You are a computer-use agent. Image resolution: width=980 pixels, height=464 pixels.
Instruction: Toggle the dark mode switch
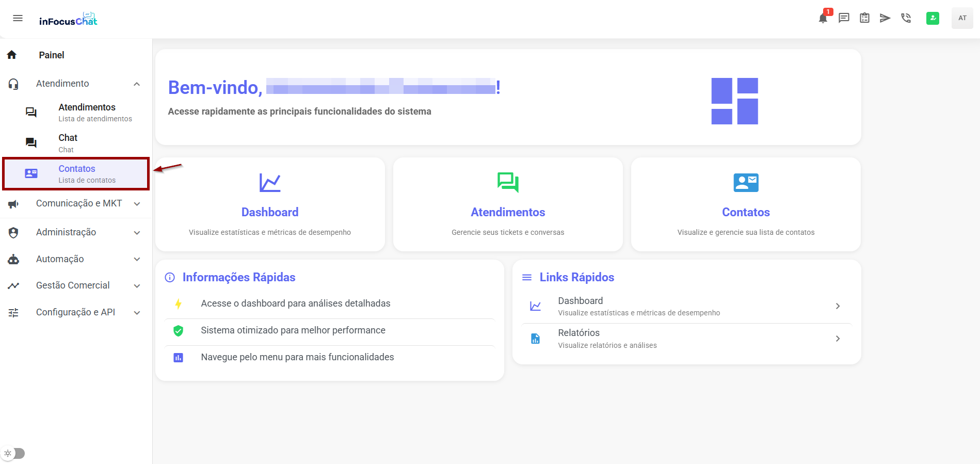click(x=14, y=453)
